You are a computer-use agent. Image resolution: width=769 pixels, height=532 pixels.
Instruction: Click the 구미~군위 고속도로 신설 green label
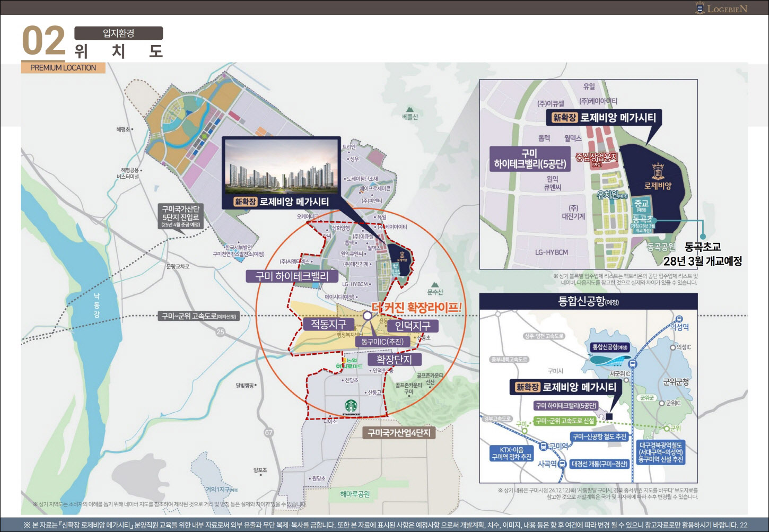tap(565, 421)
